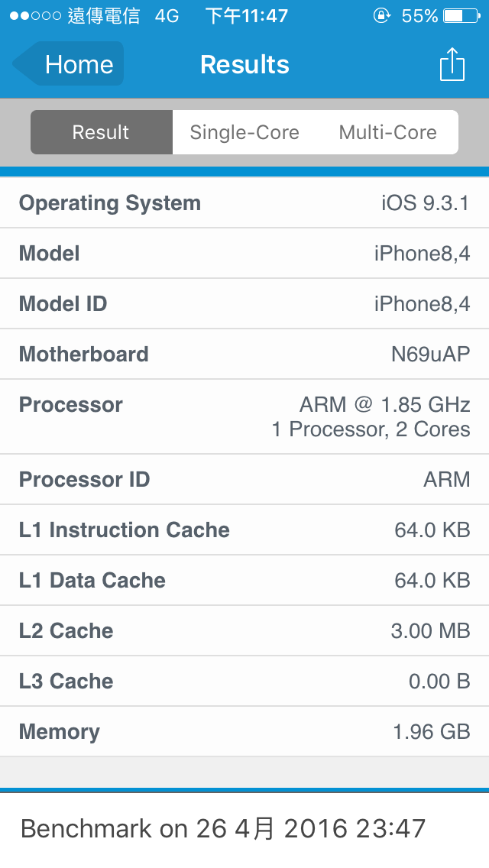The height and width of the screenshot is (868, 489).
Task: Go back with the Home button
Action: tap(67, 63)
